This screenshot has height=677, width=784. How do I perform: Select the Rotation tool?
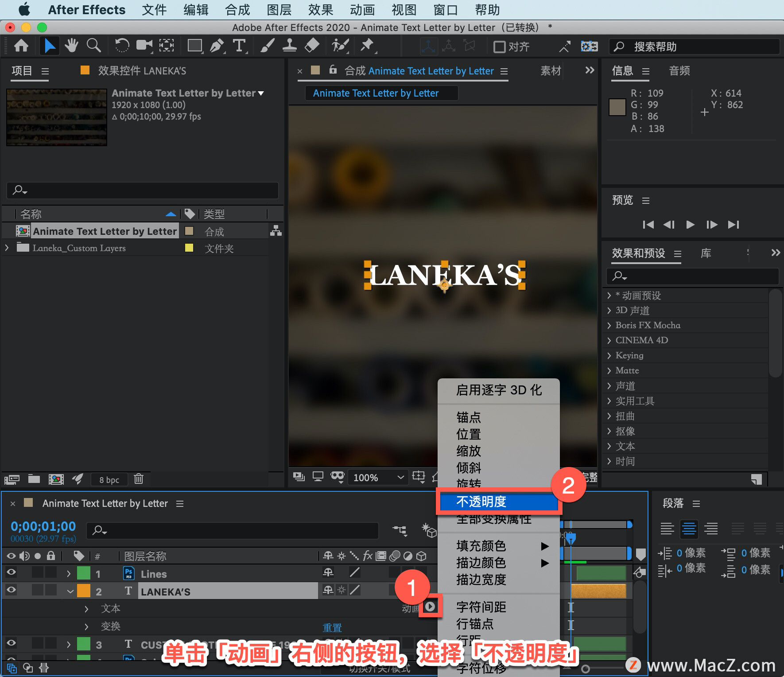[x=122, y=46]
